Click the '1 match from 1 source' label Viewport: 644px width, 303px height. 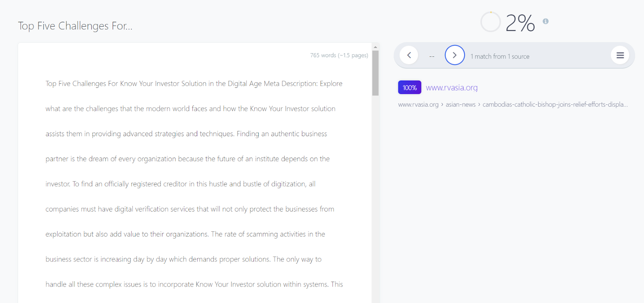click(500, 56)
